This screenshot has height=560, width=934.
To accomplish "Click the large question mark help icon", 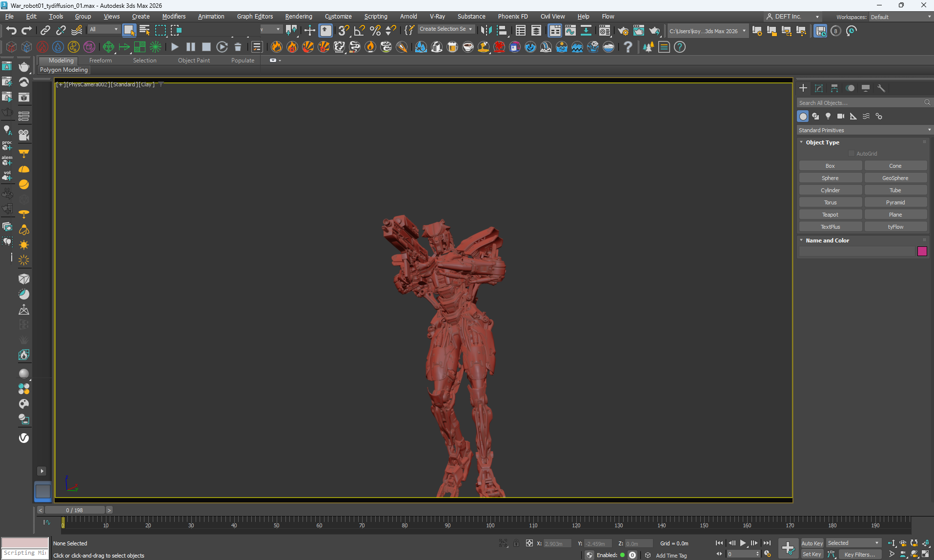I will (x=628, y=47).
